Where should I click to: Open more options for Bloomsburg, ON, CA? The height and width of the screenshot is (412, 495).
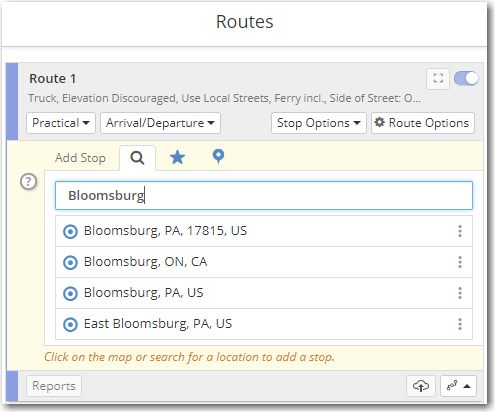(x=460, y=262)
